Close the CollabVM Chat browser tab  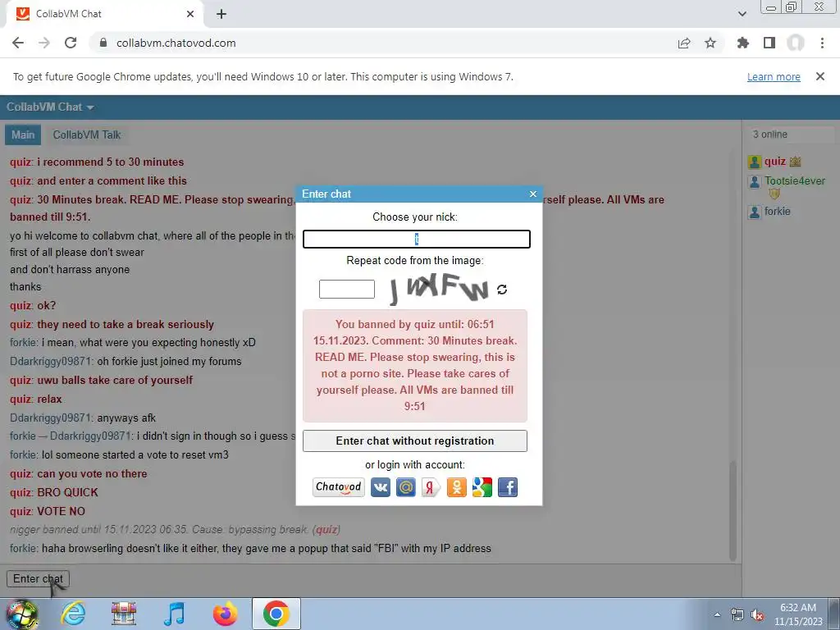(x=190, y=14)
